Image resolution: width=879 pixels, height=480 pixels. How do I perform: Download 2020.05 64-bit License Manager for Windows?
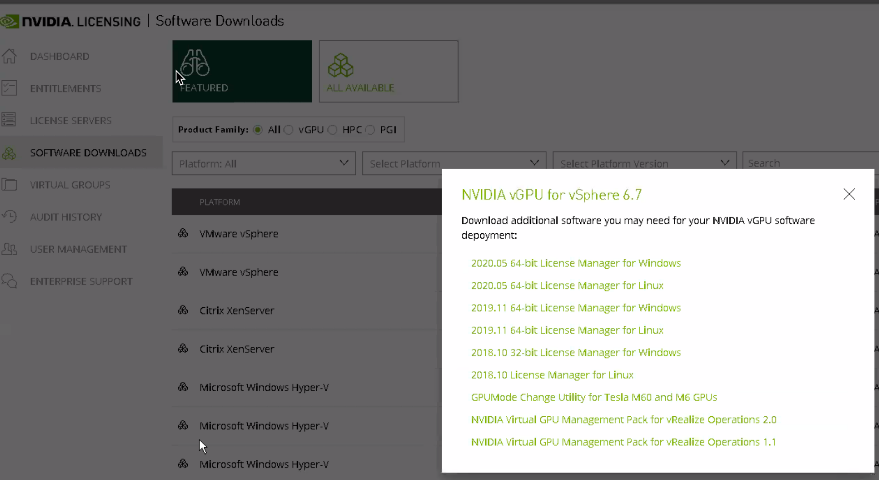click(x=576, y=263)
